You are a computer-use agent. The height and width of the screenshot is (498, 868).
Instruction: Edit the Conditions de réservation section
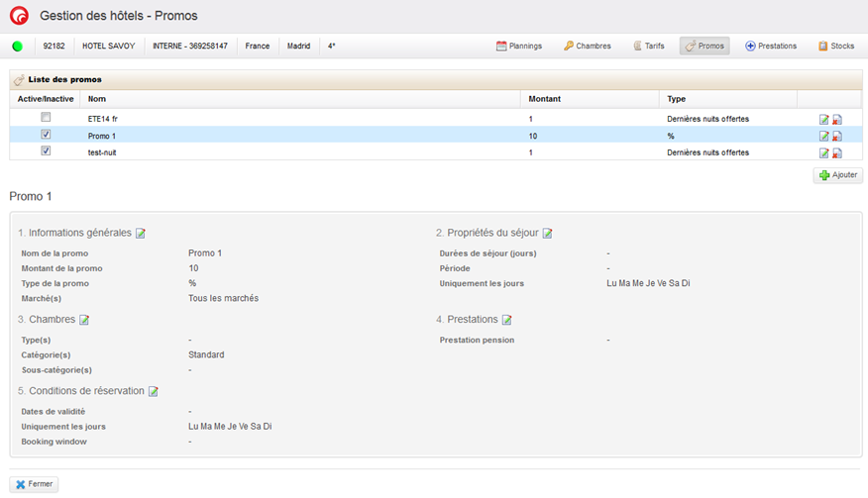click(x=154, y=391)
